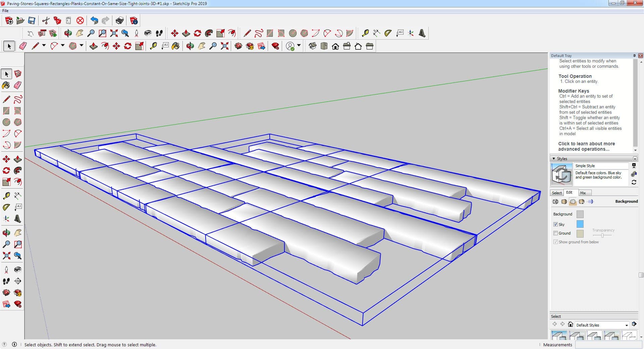Click the Save floppy disk icon
The width and height of the screenshot is (644, 349).
pos(32,21)
